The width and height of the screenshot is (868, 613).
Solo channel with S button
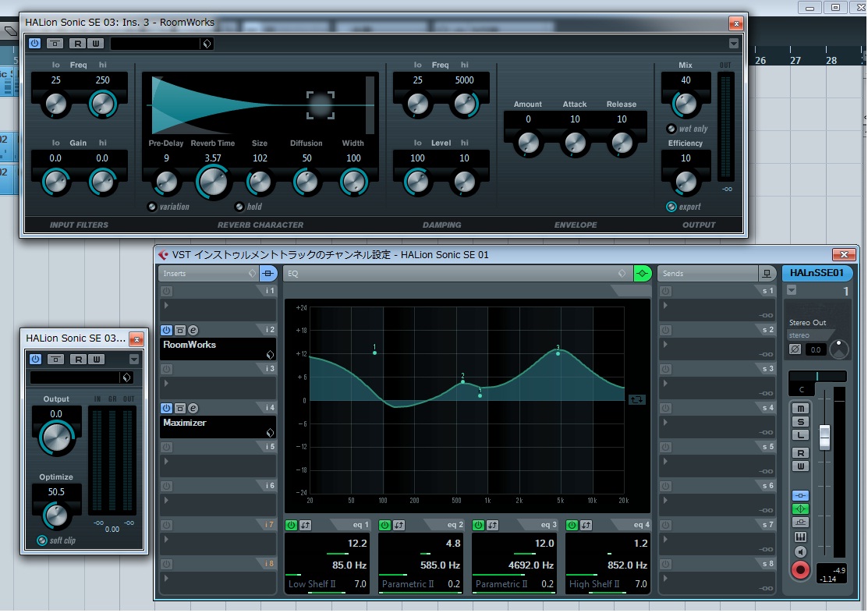pos(800,422)
